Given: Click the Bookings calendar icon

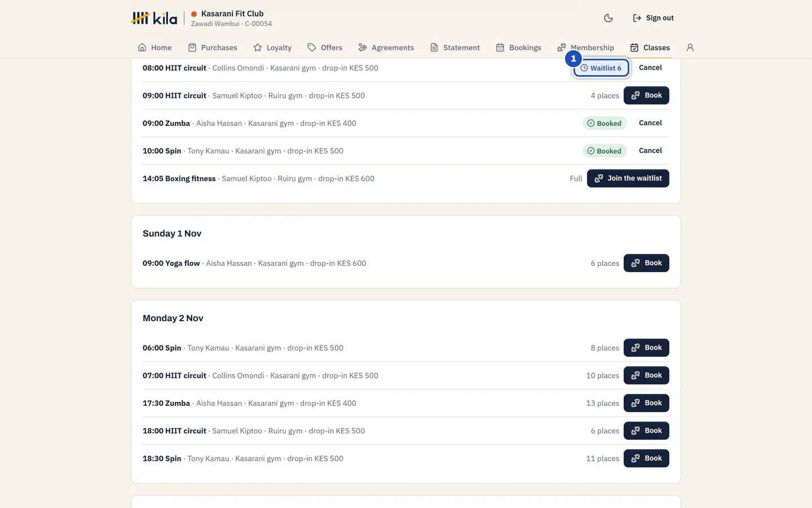Looking at the screenshot, I should point(500,47).
